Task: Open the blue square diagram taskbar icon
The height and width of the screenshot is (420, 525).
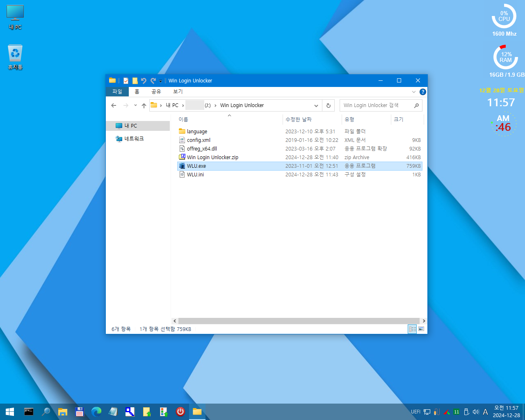Action: point(130,412)
